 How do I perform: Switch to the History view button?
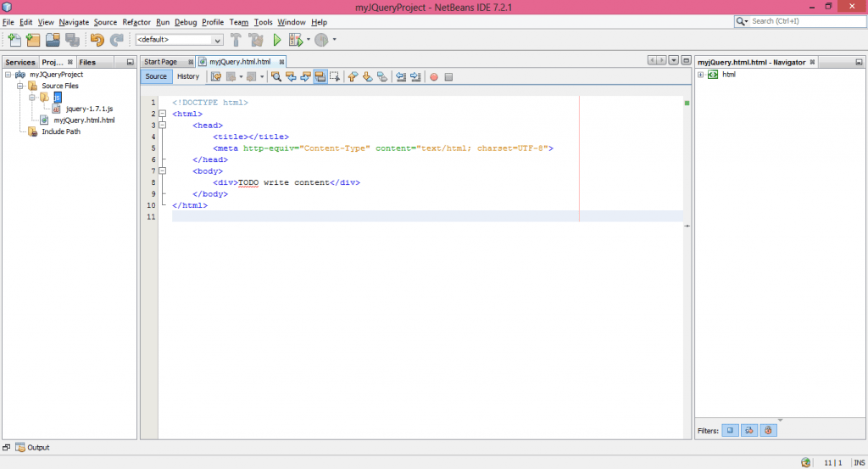[188, 76]
